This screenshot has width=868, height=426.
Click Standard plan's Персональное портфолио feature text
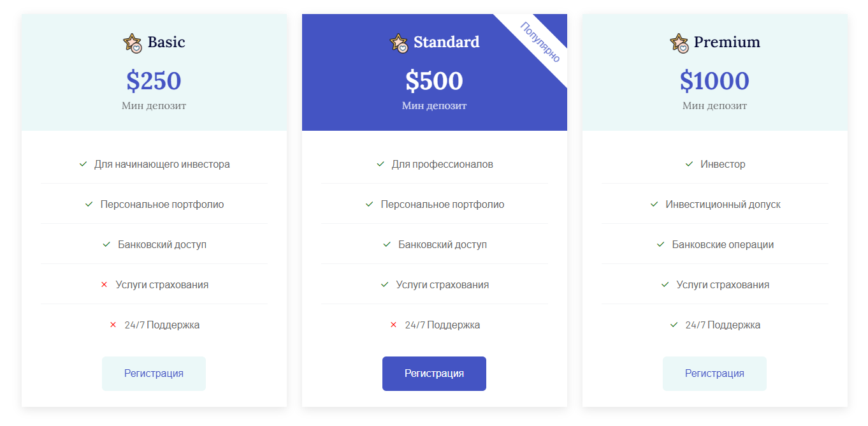tap(442, 204)
